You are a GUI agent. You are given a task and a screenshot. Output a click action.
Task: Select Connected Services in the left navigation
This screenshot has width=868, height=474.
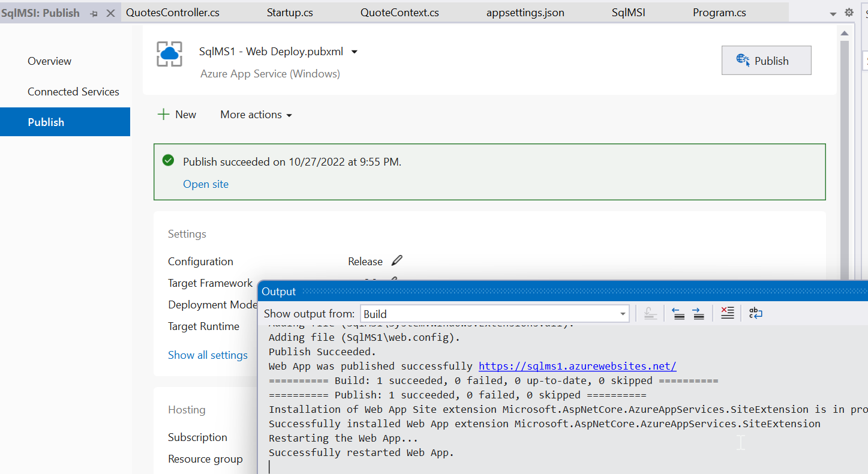(73, 92)
